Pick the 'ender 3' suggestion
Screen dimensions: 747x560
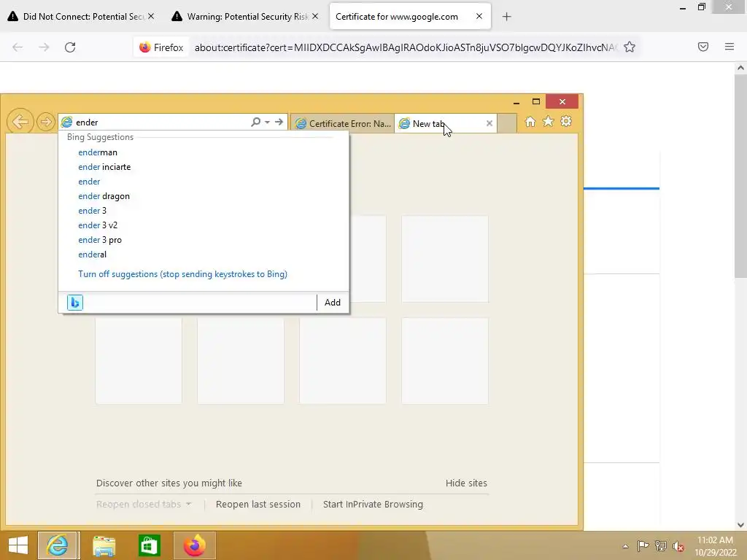[x=93, y=211]
